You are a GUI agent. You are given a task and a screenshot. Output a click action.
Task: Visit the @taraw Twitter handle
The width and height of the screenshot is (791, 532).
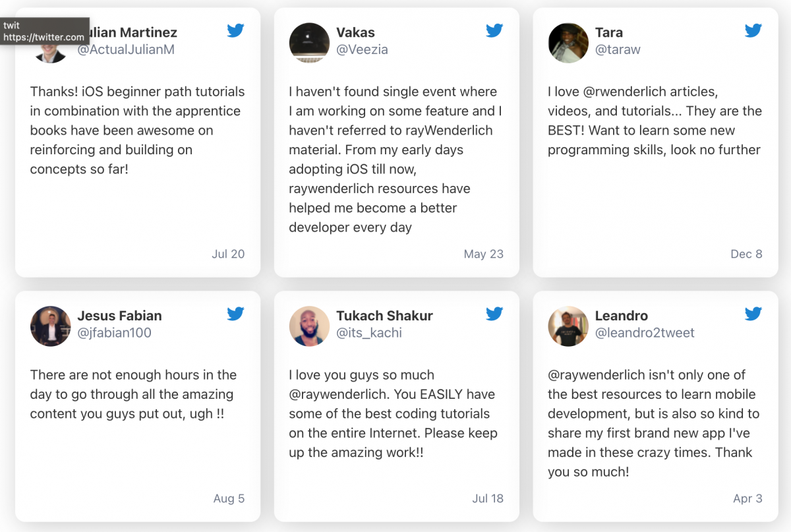tap(618, 49)
